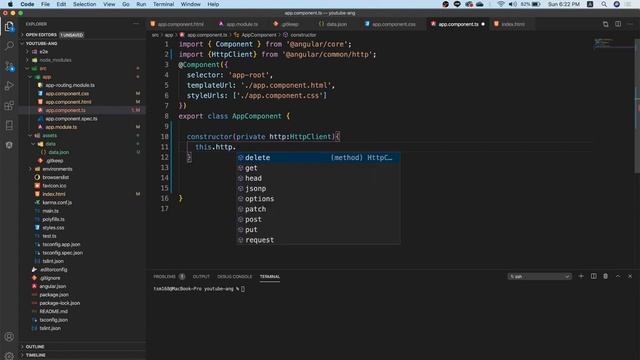
Task: Open package.json in explorer
Action: 54,295
